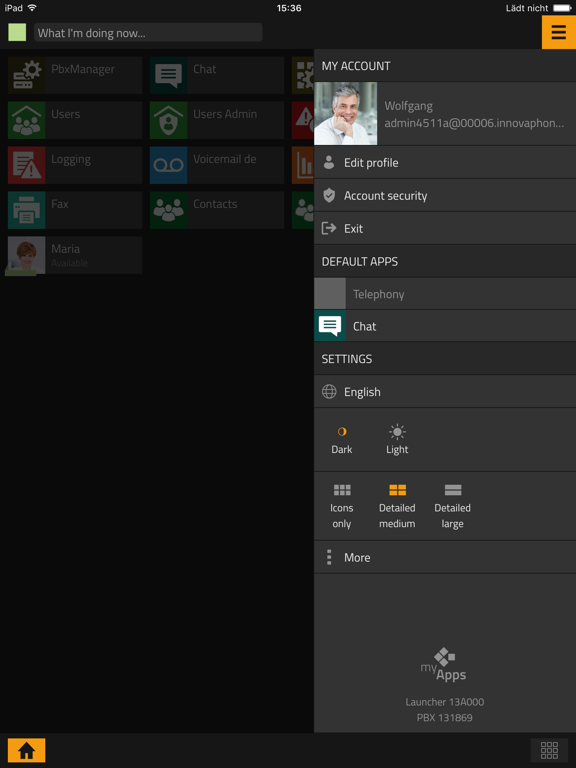Open the Voicemail de app tile
The width and height of the screenshot is (576, 768).
click(x=217, y=165)
